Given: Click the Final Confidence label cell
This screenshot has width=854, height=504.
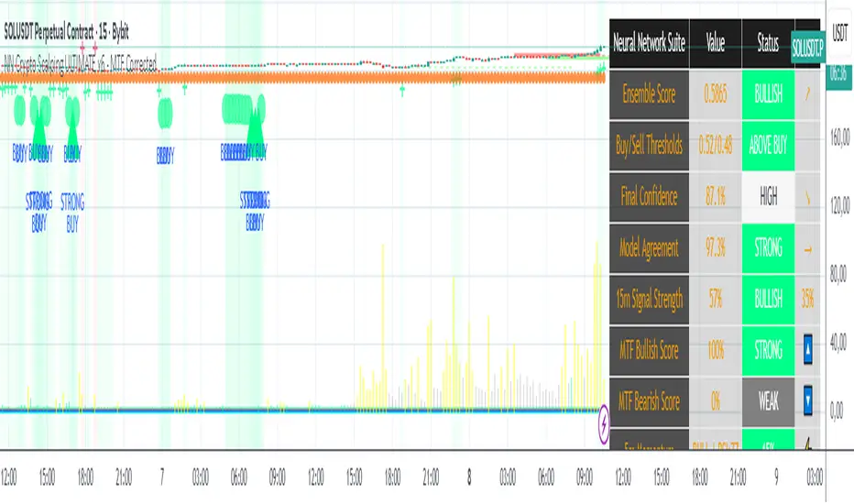Looking at the screenshot, I should (x=650, y=197).
